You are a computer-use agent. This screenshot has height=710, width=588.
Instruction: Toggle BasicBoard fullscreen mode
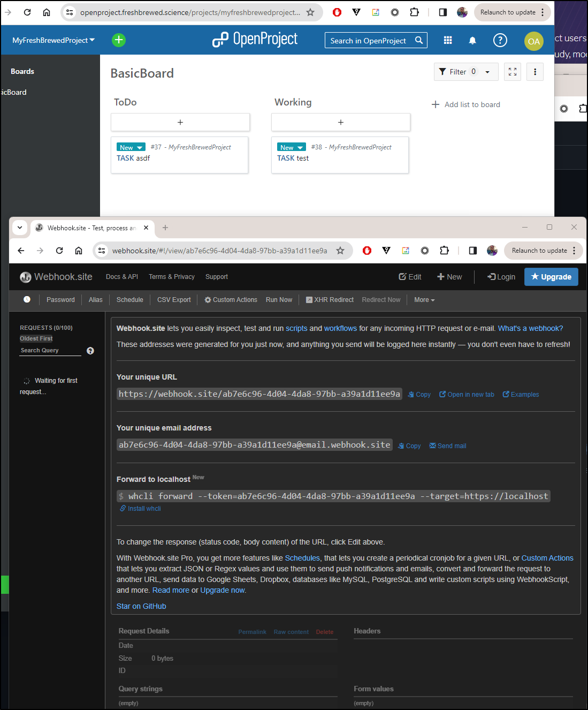pos(513,72)
